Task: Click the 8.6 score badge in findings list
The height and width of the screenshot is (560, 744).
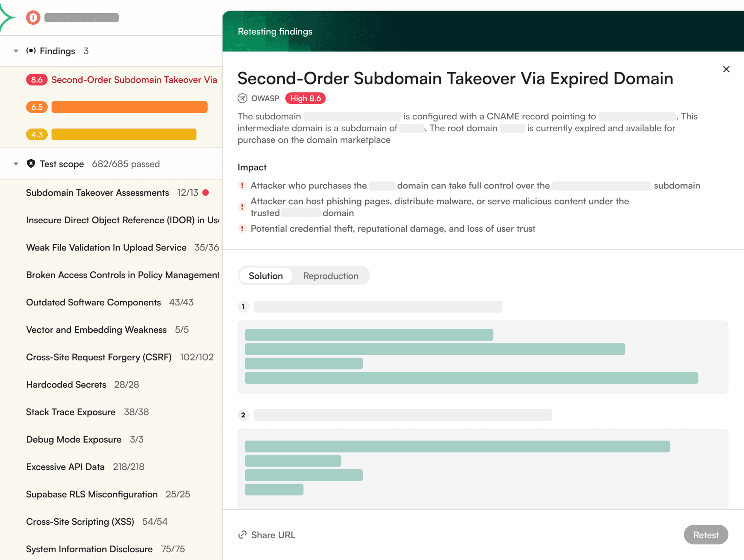Action: click(37, 79)
